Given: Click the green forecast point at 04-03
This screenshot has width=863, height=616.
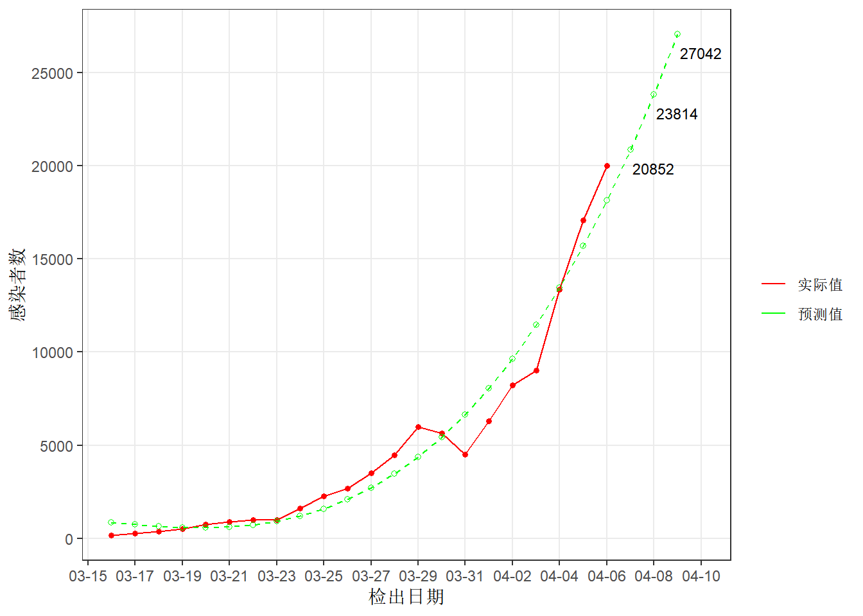Looking at the screenshot, I should (536, 325).
